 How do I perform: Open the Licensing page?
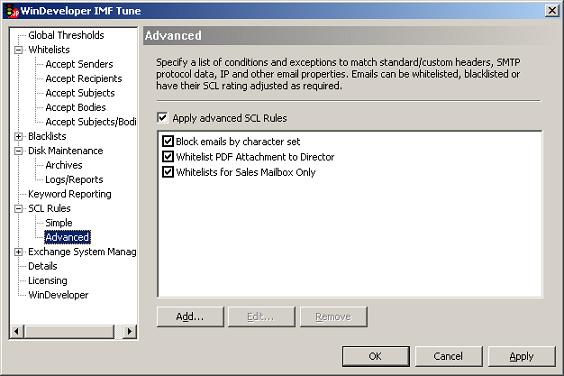(48, 281)
